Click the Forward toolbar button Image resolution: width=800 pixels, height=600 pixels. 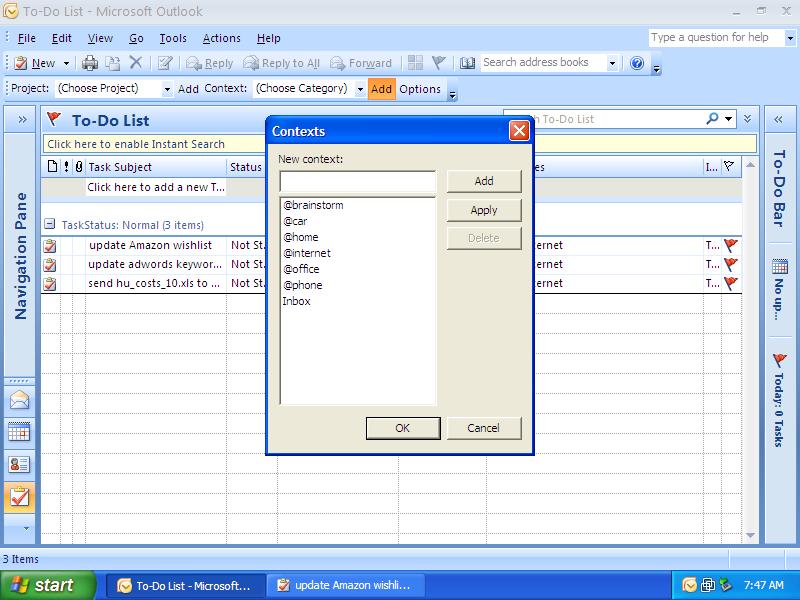click(x=361, y=63)
